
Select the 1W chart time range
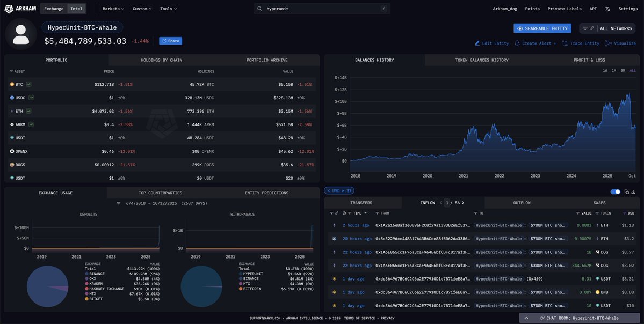coord(605,71)
